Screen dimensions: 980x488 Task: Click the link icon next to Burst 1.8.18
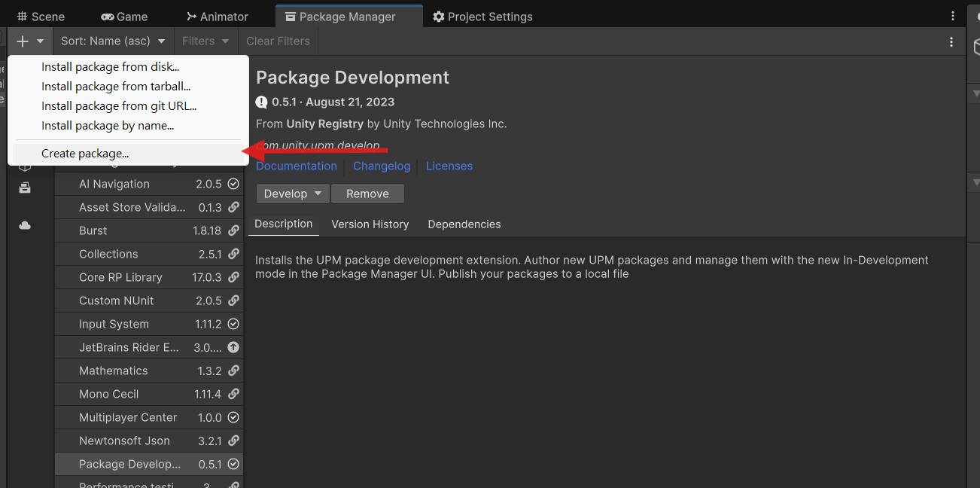[x=233, y=230]
